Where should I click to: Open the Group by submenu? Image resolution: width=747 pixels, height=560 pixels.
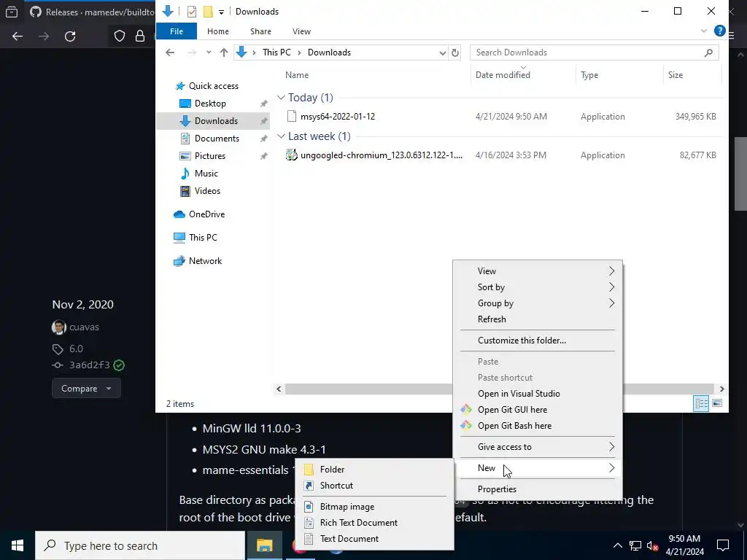[538, 303]
